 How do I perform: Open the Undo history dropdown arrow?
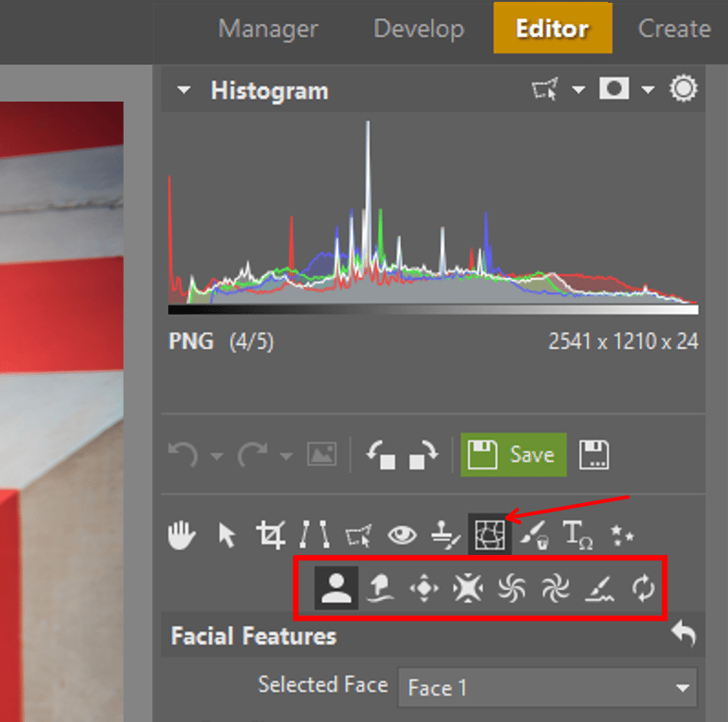coord(216,456)
